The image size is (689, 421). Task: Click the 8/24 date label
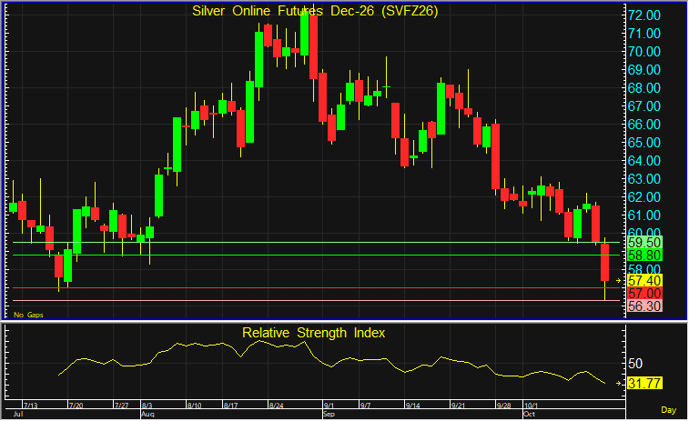pos(276,405)
